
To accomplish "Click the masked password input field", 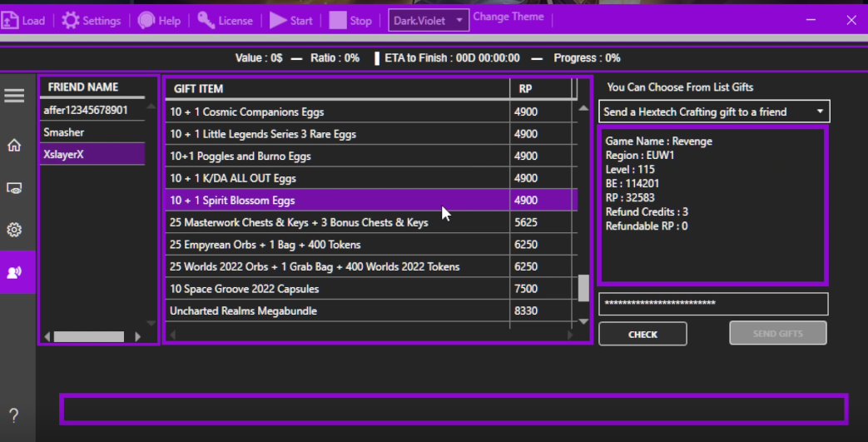I will click(x=713, y=304).
